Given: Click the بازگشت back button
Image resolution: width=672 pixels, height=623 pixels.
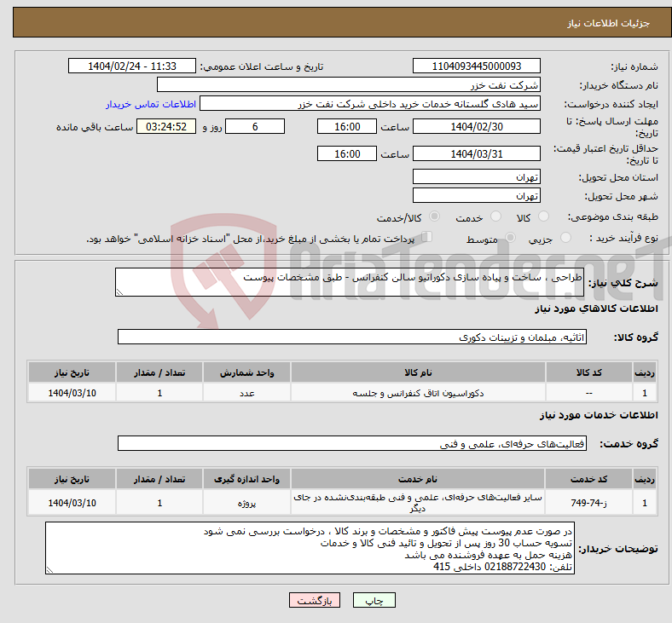Looking at the screenshot, I should pyautogui.click(x=315, y=600).
